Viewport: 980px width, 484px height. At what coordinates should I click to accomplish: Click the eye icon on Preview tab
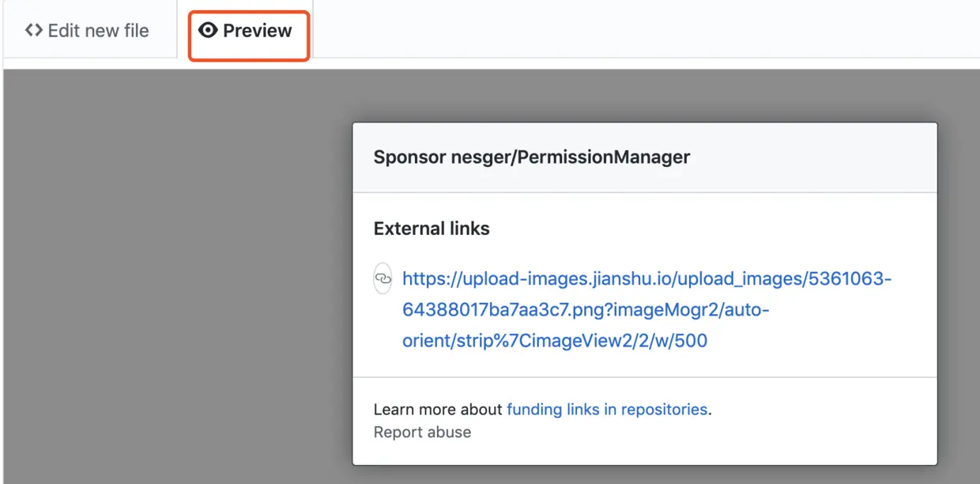[209, 31]
